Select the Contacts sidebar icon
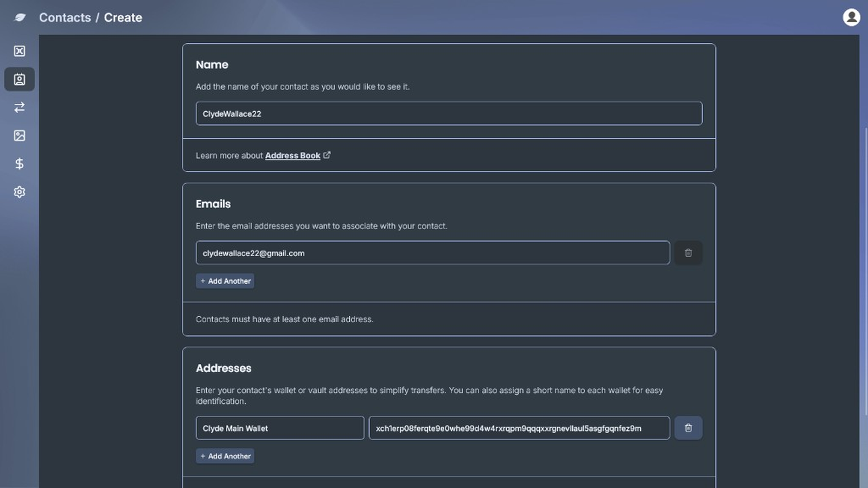868x488 pixels. pyautogui.click(x=20, y=79)
